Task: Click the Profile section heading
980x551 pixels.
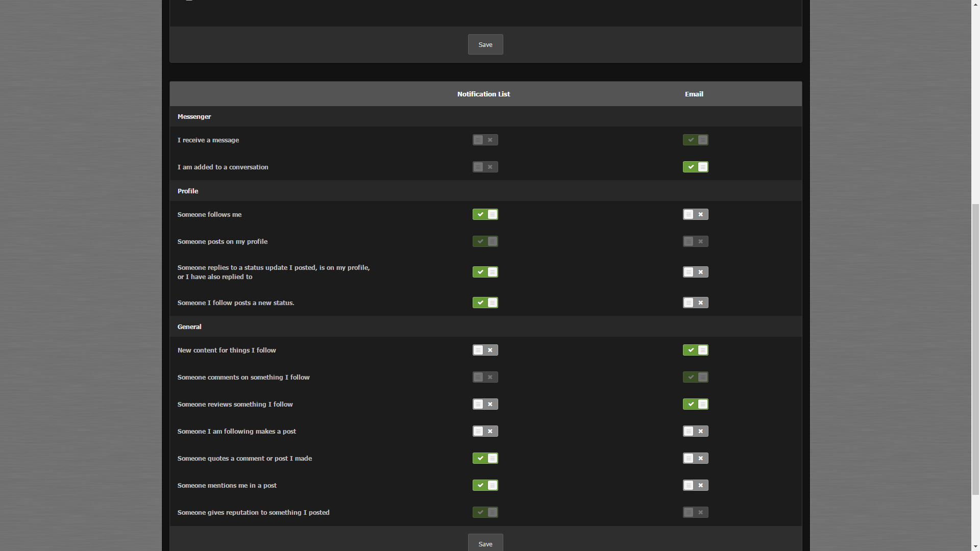Action: pyautogui.click(x=188, y=191)
